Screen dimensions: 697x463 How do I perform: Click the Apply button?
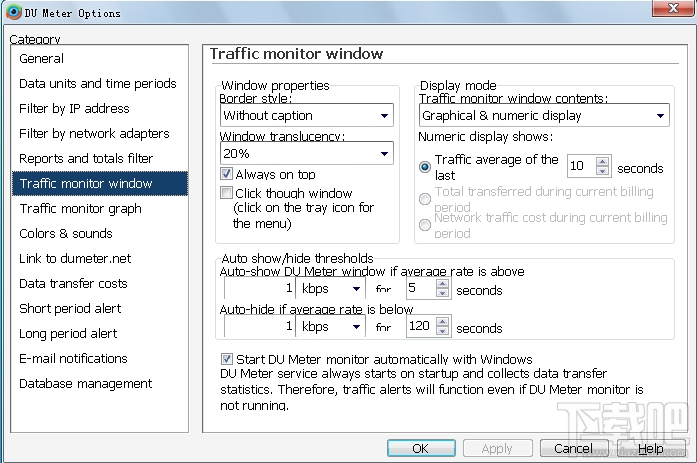pyautogui.click(x=497, y=448)
